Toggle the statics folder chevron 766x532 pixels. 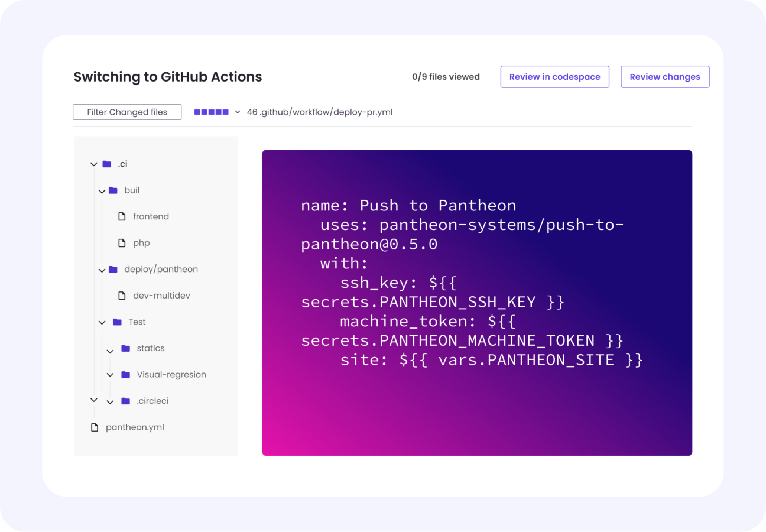click(110, 351)
